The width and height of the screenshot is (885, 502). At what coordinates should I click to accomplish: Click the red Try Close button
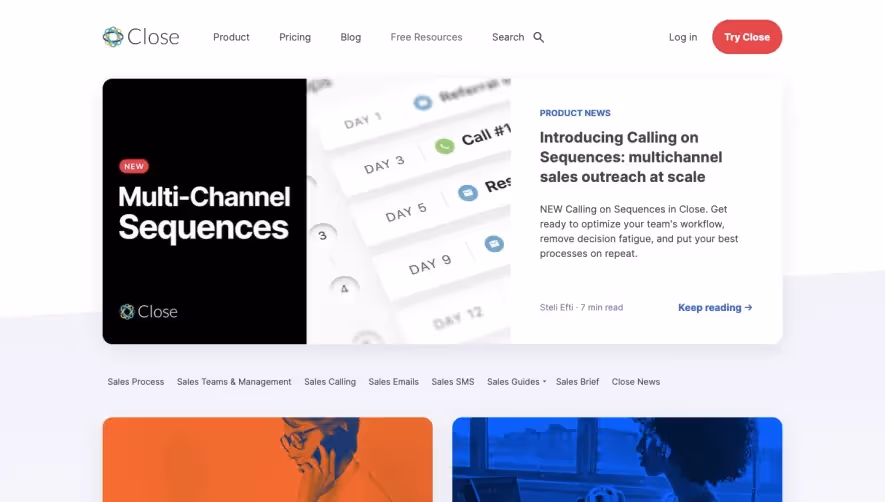pos(747,37)
